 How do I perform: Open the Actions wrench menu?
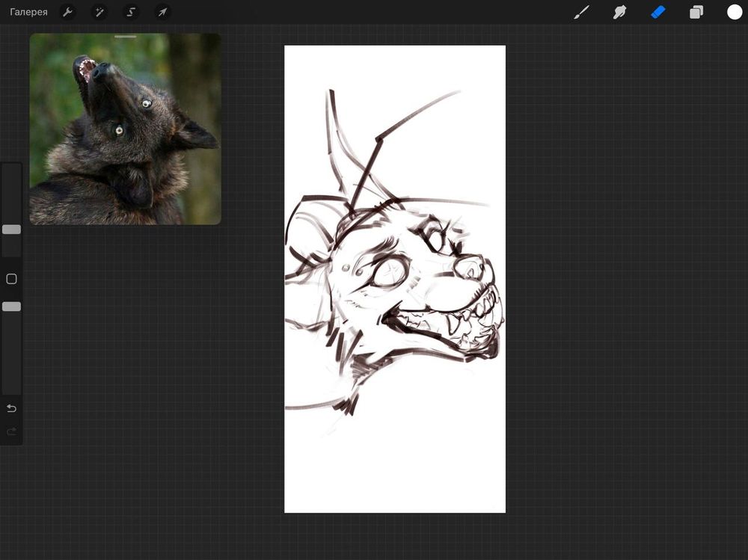click(x=68, y=13)
